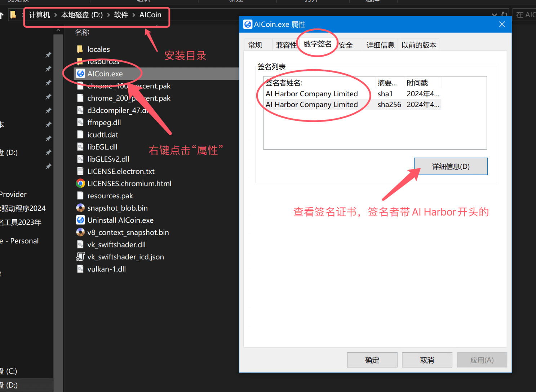Click the 详细信息(D) button

(451, 166)
